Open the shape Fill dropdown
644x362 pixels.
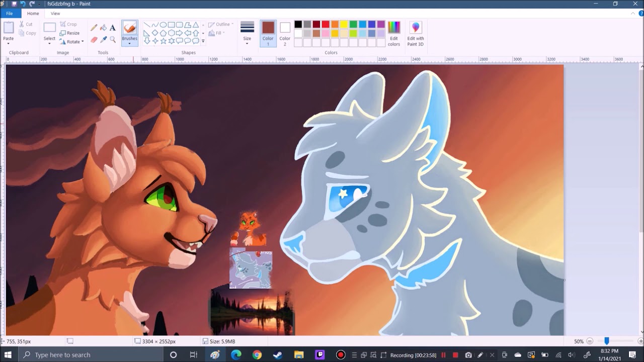click(x=216, y=33)
